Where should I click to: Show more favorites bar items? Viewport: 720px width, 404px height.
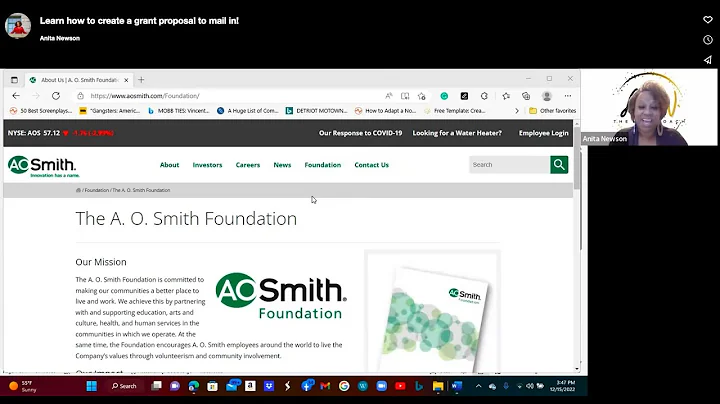(517, 111)
